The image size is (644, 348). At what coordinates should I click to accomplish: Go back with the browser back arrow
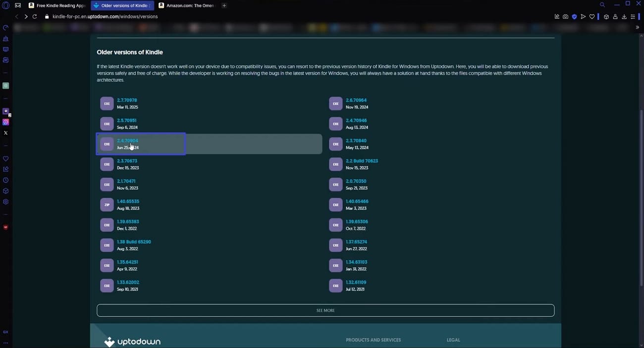[17, 16]
